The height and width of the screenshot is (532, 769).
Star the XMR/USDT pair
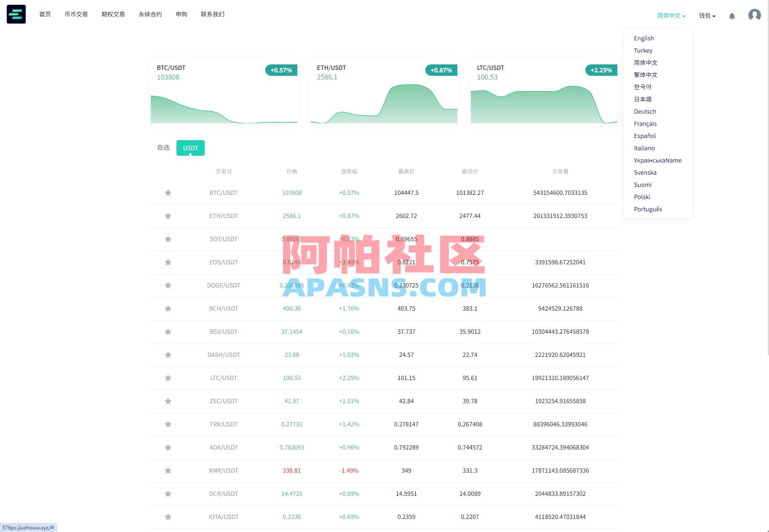tap(168, 471)
